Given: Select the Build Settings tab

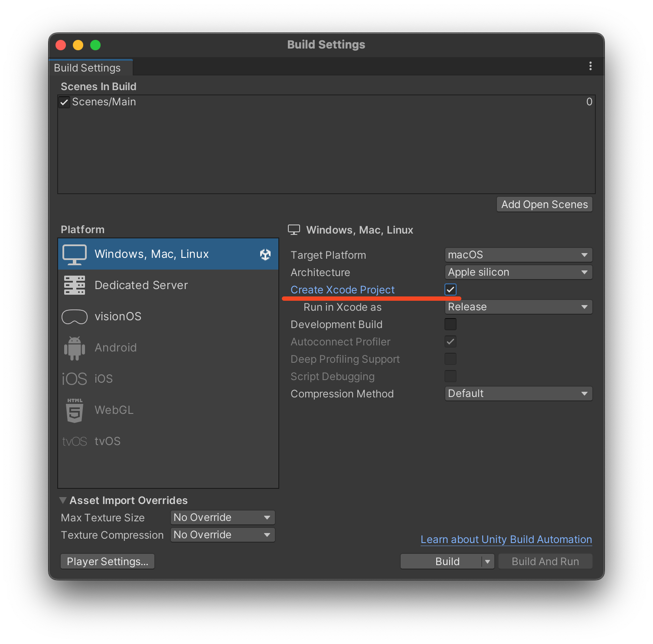Looking at the screenshot, I should pyautogui.click(x=88, y=68).
